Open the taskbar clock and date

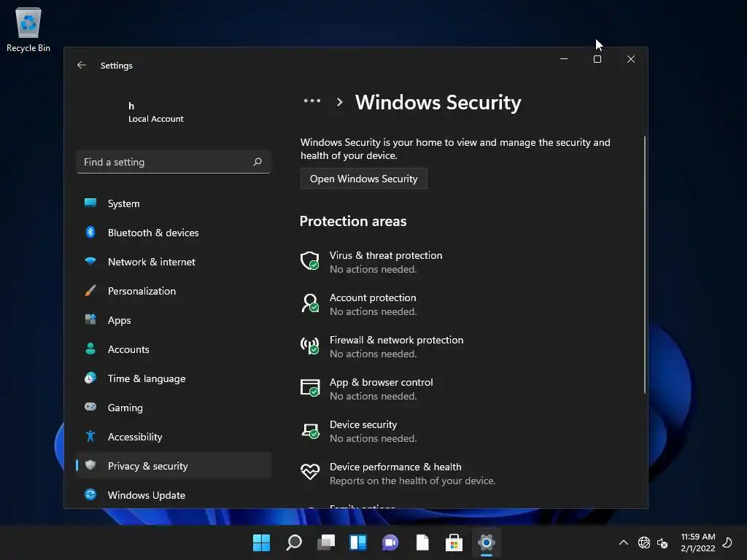[697, 542]
